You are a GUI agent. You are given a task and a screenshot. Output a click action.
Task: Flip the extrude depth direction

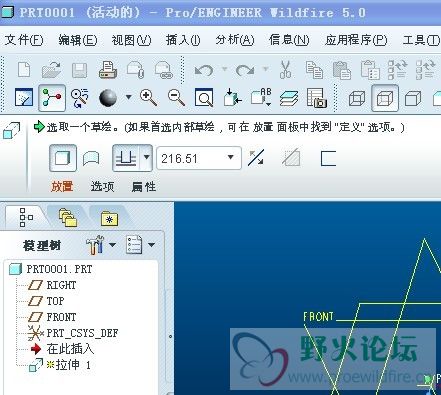point(256,158)
